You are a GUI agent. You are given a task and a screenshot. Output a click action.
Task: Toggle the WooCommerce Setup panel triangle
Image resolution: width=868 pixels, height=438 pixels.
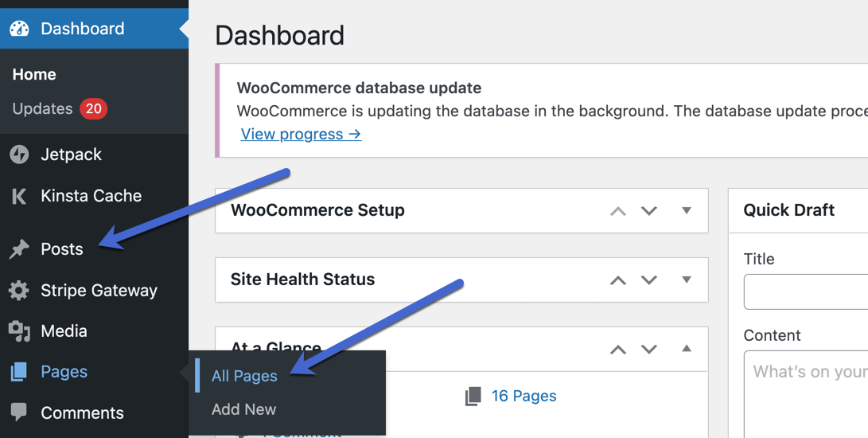pos(687,211)
